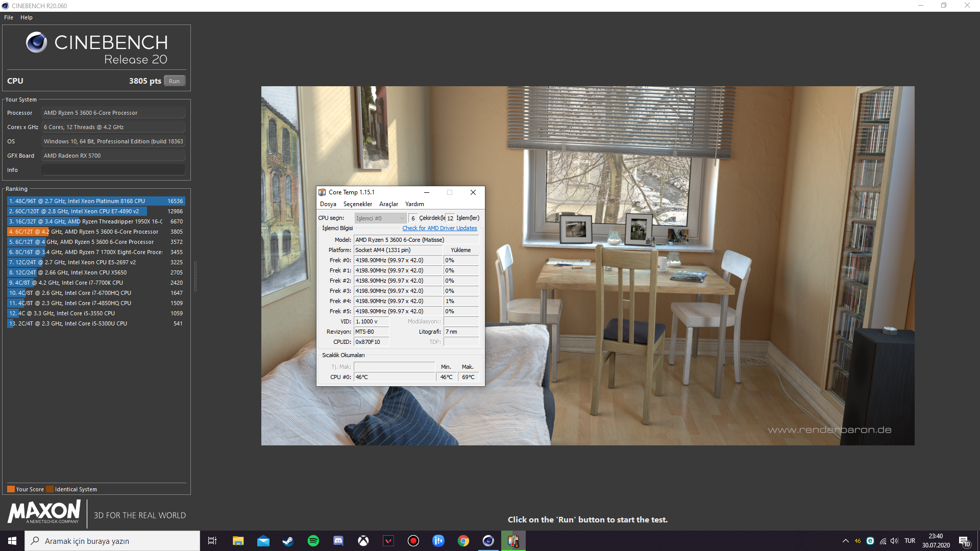Open Spotify from the taskbar
Image resolution: width=980 pixels, height=551 pixels.
(x=313, y=541)
